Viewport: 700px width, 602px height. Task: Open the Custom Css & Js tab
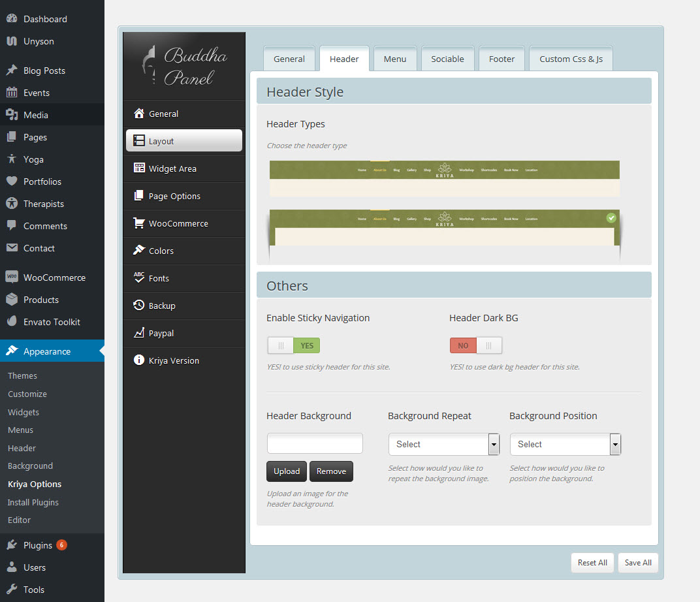(x=570, y=58)
